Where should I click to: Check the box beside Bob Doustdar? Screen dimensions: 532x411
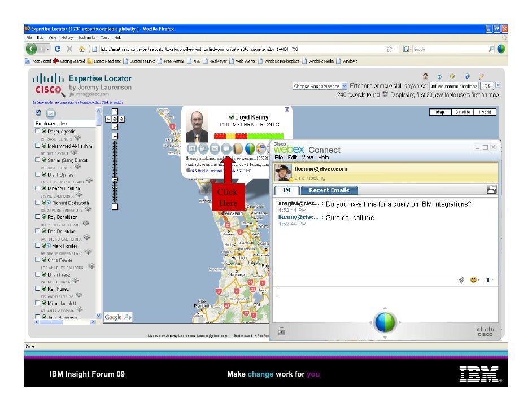coord(38,231)
